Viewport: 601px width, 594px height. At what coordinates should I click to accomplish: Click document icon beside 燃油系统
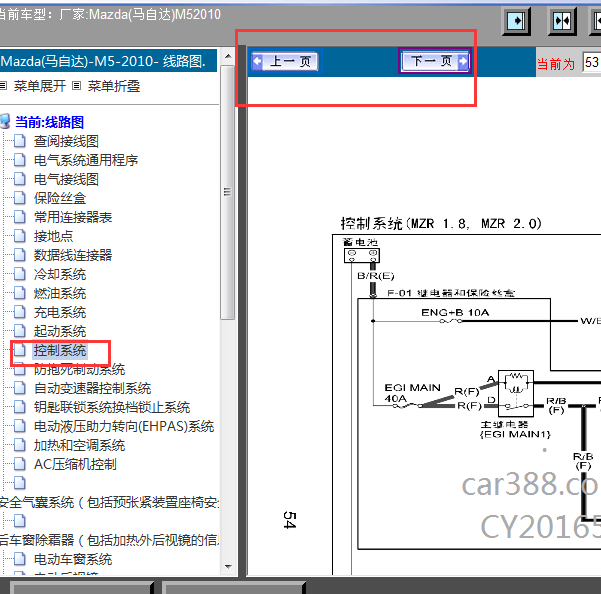pyautogui.click(x=20, y=294)
